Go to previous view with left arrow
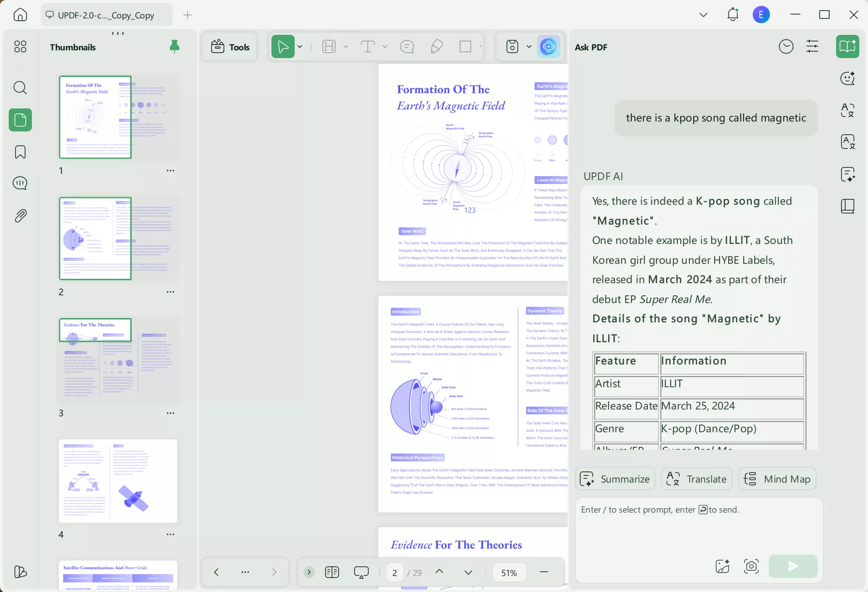 click(216, 572)
